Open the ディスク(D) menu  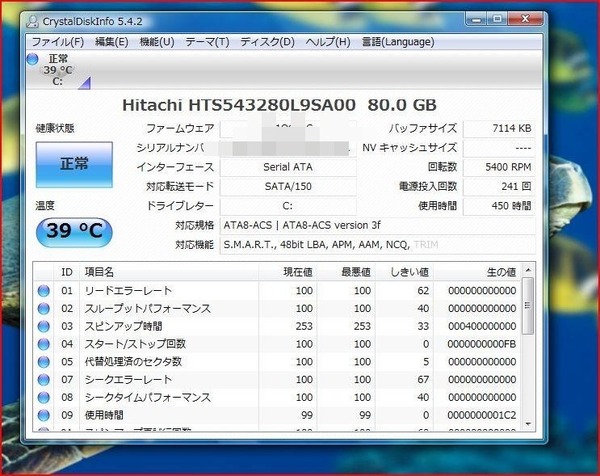(267, 42)
